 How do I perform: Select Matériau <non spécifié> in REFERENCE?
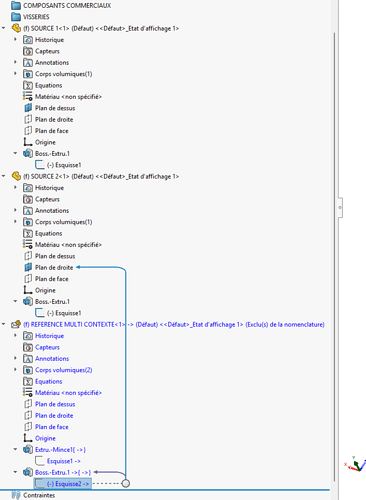[x=68, y=393]
